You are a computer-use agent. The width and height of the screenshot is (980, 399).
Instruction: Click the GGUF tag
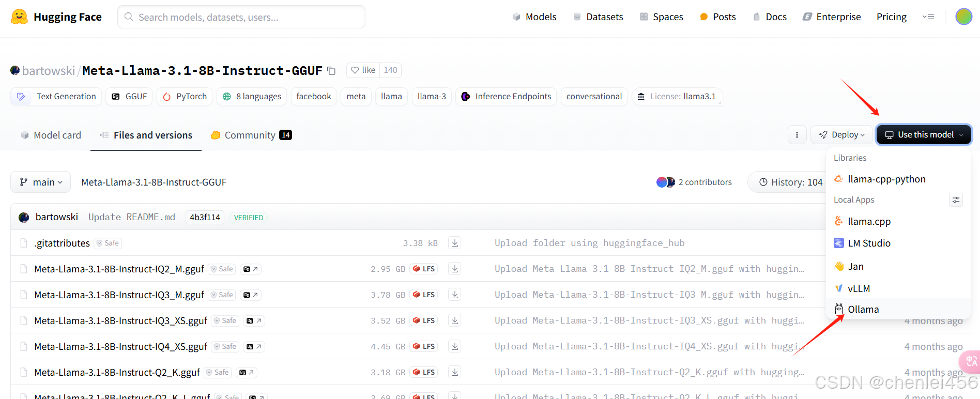129,97
